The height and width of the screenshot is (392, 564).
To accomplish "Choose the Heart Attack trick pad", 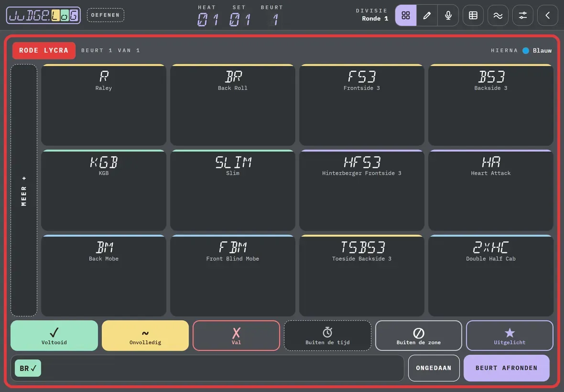I will 490,190.
